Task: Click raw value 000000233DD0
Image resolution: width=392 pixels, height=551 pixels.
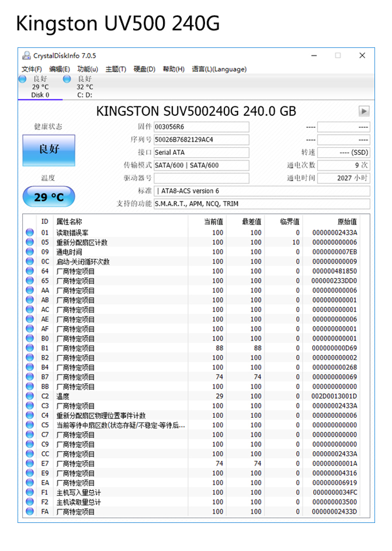Action: tap(334, 280)
